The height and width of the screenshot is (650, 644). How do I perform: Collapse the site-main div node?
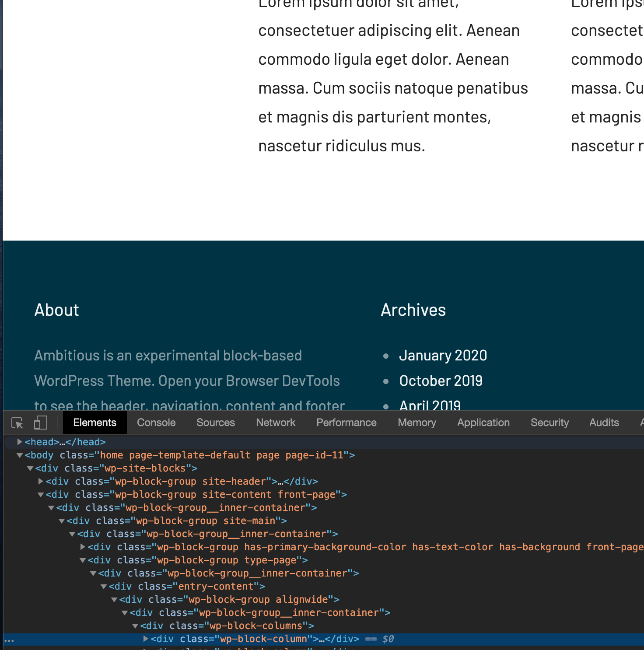62,521
